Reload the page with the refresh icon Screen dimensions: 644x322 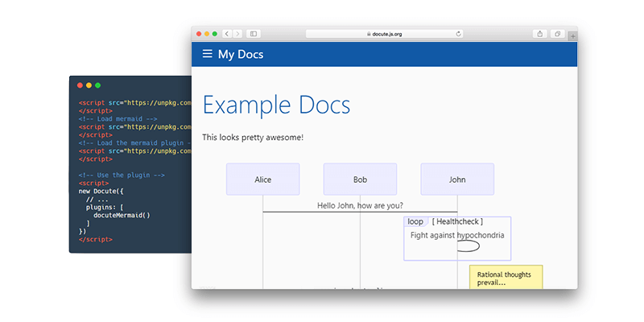point(459,34)
